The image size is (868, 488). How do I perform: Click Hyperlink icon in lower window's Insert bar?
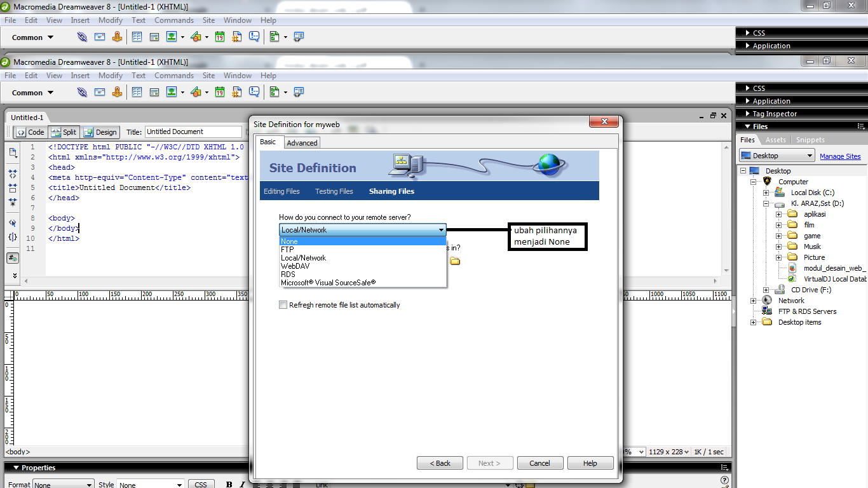coord(82,92)
